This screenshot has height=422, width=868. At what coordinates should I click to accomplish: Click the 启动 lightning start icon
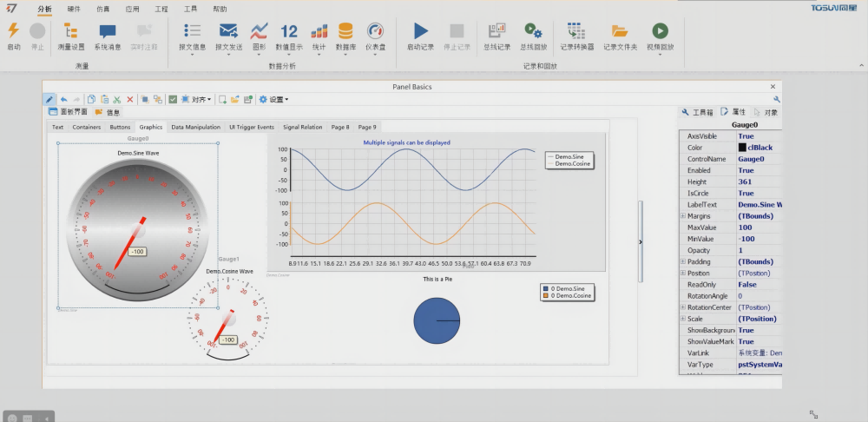click(x=13, y=31)
